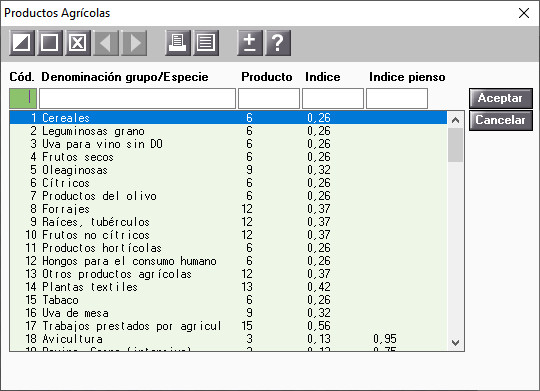Click the Cancelar button
Image resolution: width=540 pixels, height=391 pixels.
click(x=501, y=120)
